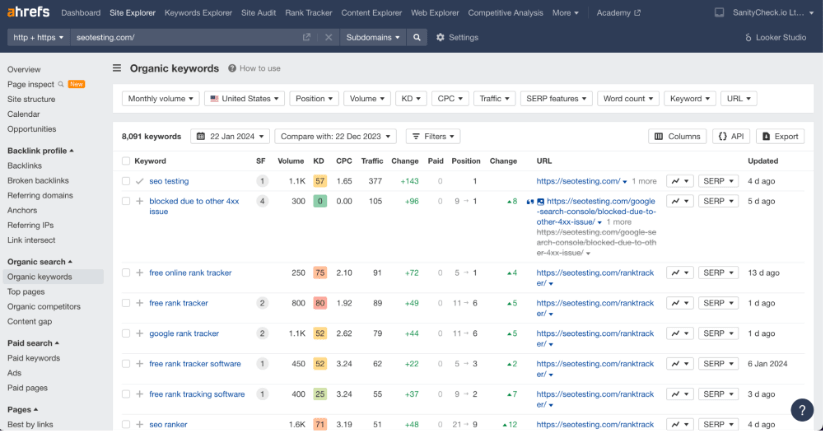
Task: Expand the SERP features filter dropdown
Action: (555, 99)
